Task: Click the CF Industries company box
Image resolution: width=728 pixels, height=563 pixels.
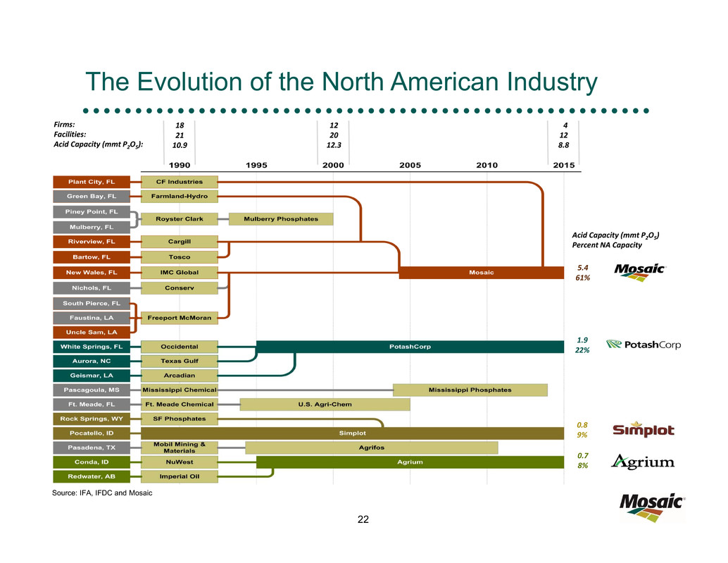Action: 180,182
